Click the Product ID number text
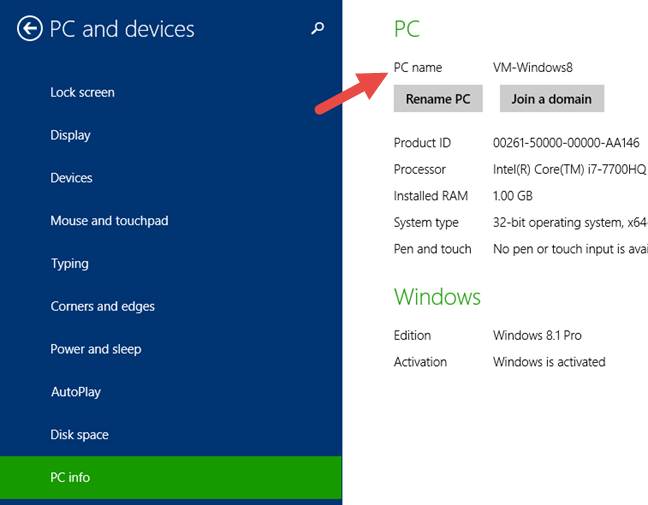 pyautogui.click(x=566, y=143)
